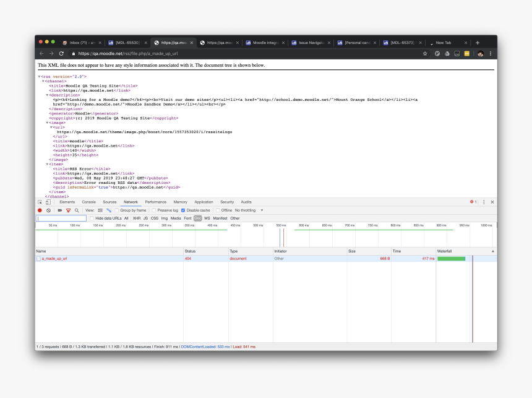
Task: Click the green waterfall bar for a_made_up_url
Action: tap(451, 259)
